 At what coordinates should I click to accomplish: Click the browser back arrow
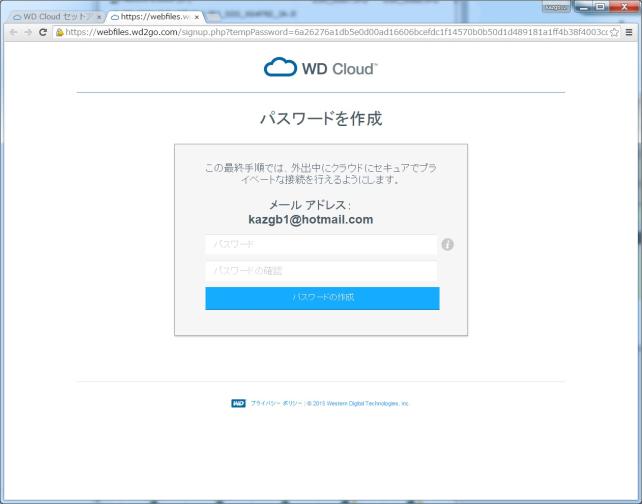(x=13, y=32)
